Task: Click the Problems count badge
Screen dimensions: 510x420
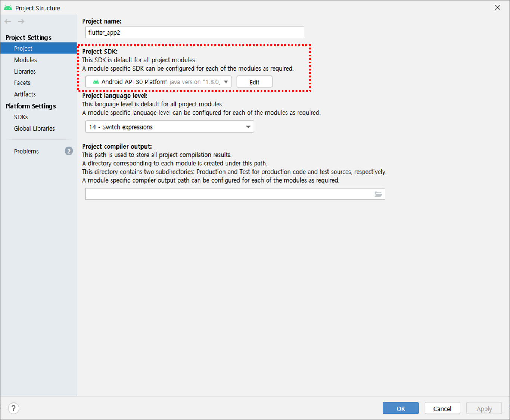Action: point(69,151)
